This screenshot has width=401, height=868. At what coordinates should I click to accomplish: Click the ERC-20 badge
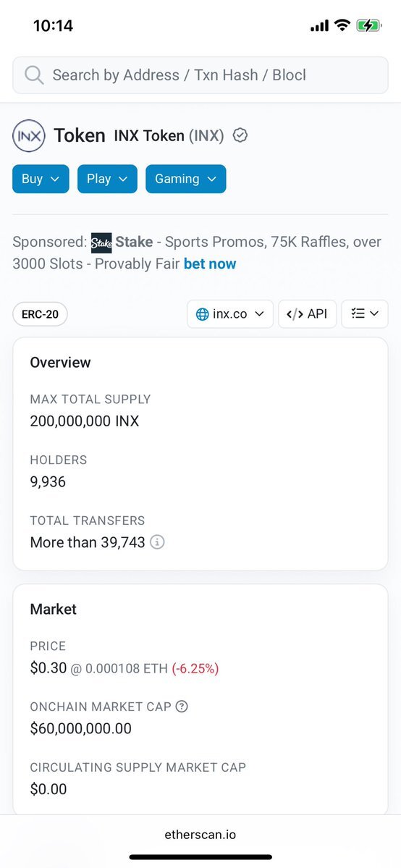click(40, 314)
